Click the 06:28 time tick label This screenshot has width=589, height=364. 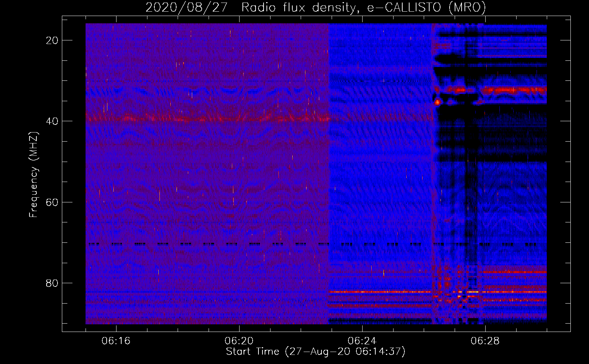(x=485, y=341)
